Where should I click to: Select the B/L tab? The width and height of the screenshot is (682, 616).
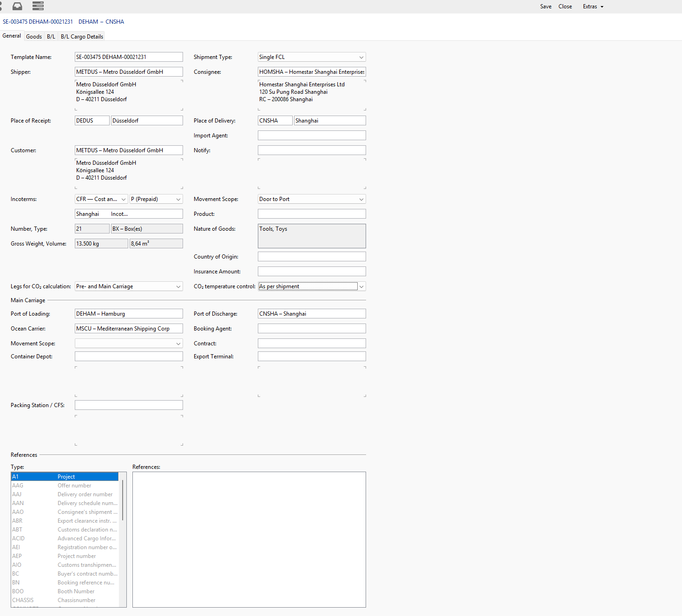51,37
